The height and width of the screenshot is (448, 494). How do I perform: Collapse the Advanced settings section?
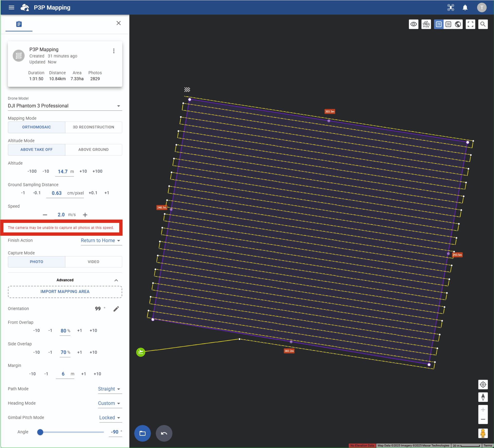(116, 280)
